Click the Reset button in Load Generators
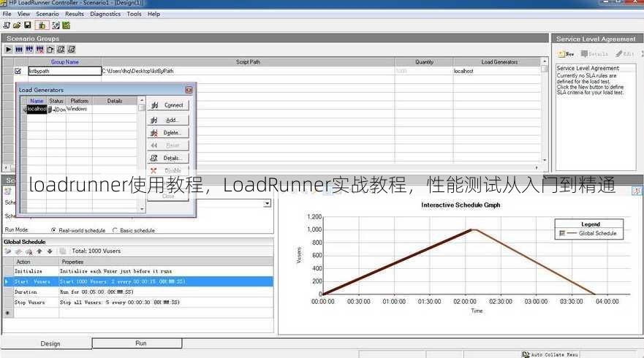 tap(168, 145)
